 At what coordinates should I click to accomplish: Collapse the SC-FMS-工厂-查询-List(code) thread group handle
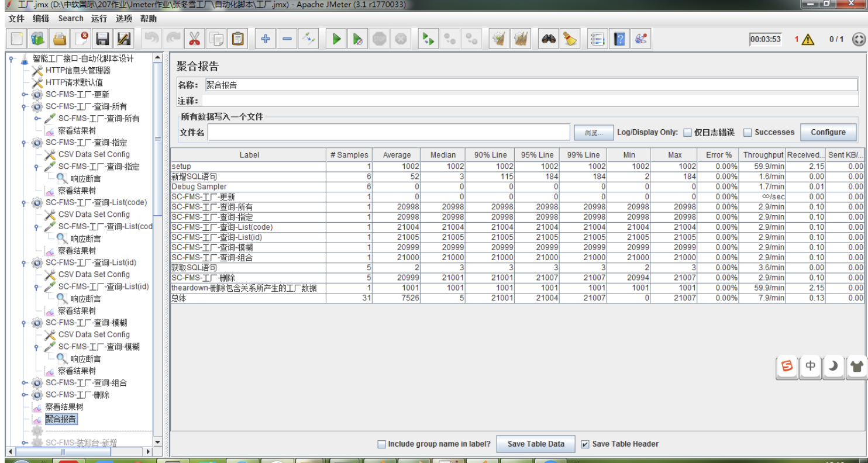click(24, 202)
